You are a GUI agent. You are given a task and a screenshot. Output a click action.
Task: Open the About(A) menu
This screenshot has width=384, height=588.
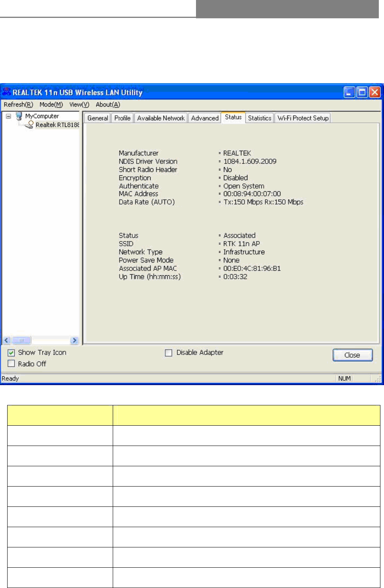(x=108, y=105)
